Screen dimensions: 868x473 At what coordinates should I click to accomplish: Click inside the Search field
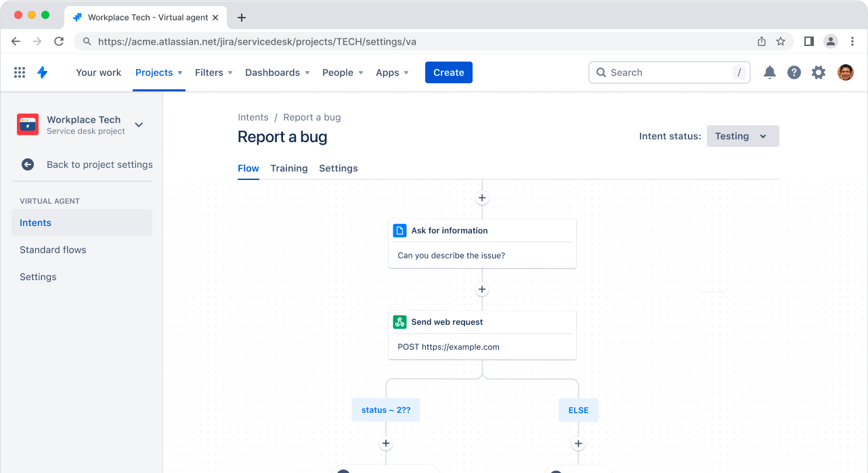coord(669,72)
